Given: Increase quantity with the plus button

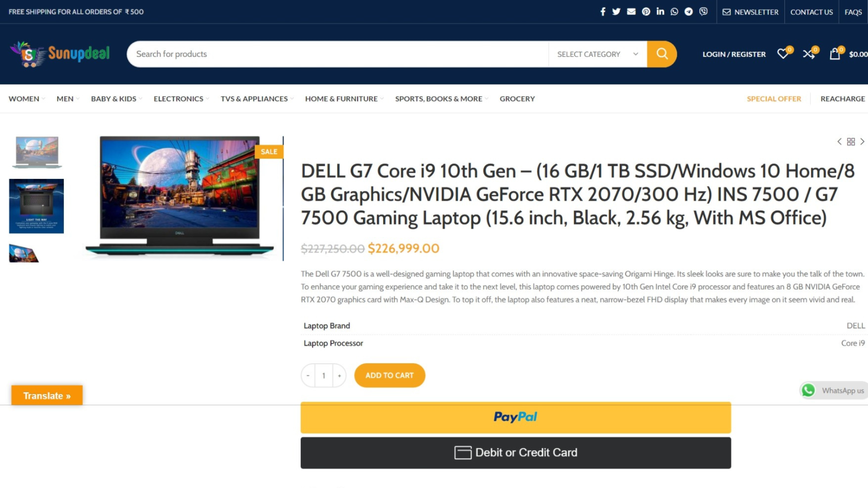Looking at the screenshot, I should point(340,375).
